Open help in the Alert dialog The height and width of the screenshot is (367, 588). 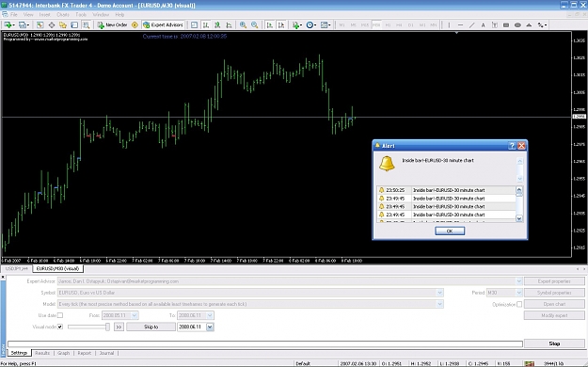(512, 146)
